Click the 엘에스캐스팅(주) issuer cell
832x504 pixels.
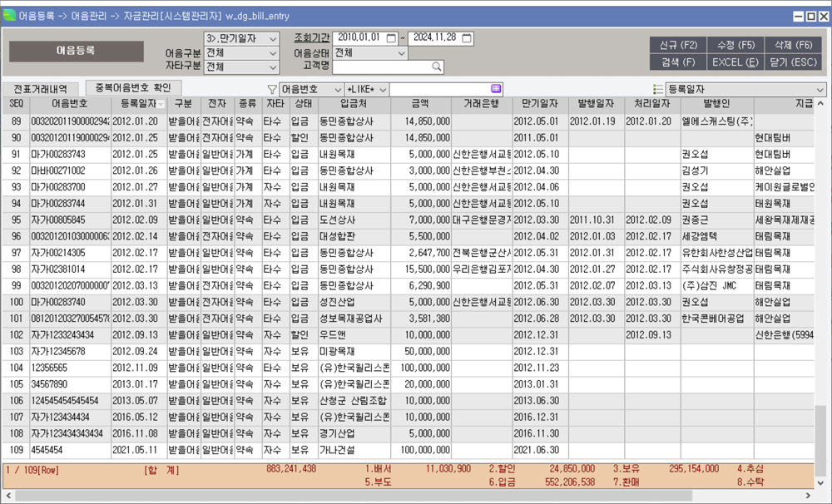click(717, 121)
